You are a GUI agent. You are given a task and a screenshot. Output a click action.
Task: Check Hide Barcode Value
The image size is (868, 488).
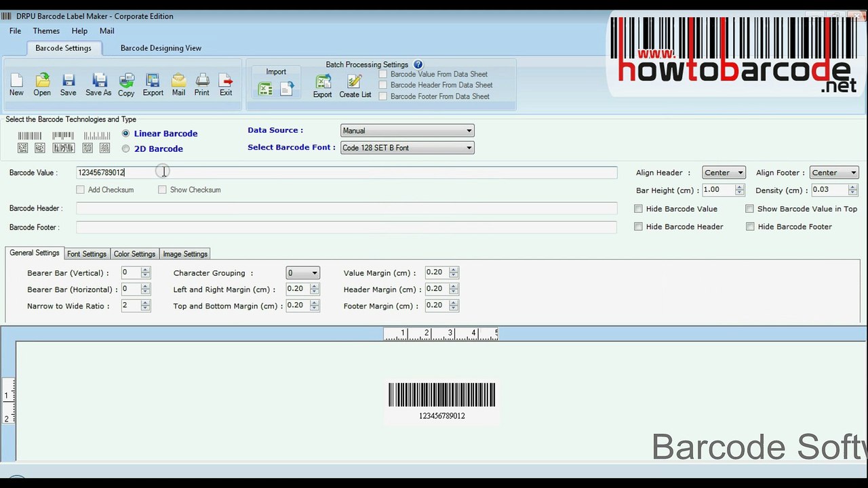point(638,209)
